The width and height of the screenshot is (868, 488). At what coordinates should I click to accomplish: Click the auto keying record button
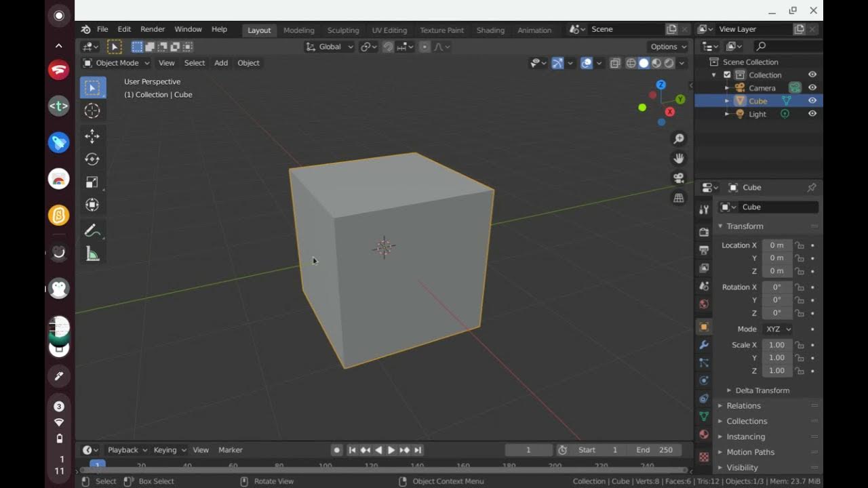click(x=336, y=450)
